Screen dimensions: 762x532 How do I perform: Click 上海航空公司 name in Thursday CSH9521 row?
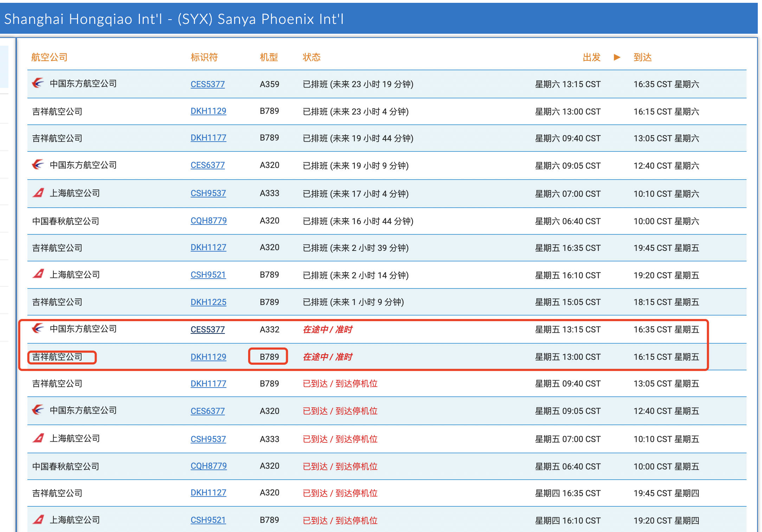point(75,520)
